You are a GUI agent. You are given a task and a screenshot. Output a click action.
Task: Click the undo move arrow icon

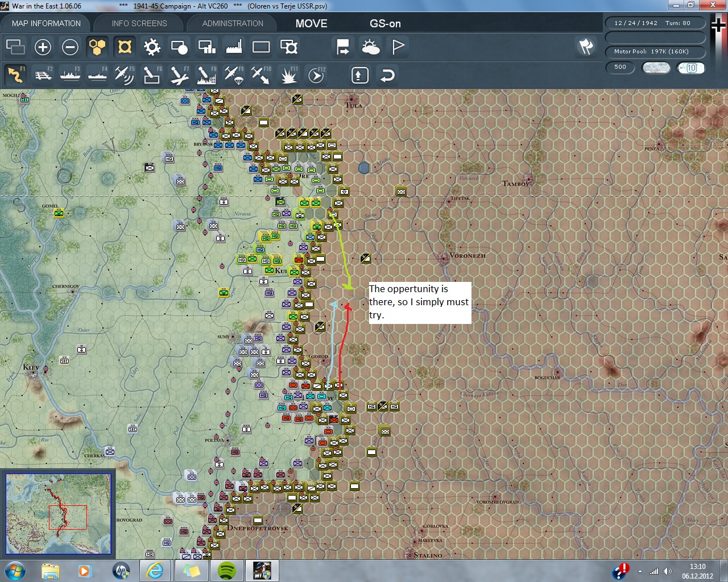coord(387,75)
